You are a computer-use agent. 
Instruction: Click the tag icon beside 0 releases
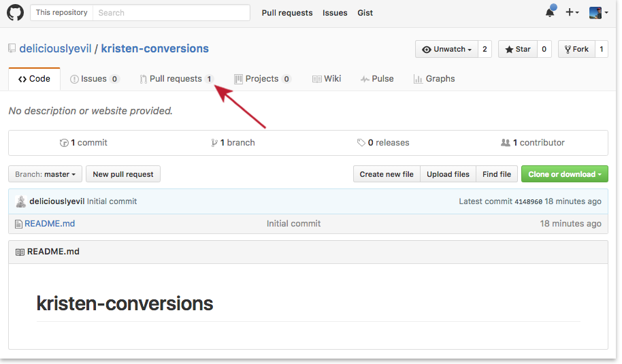tap(361, 142)
